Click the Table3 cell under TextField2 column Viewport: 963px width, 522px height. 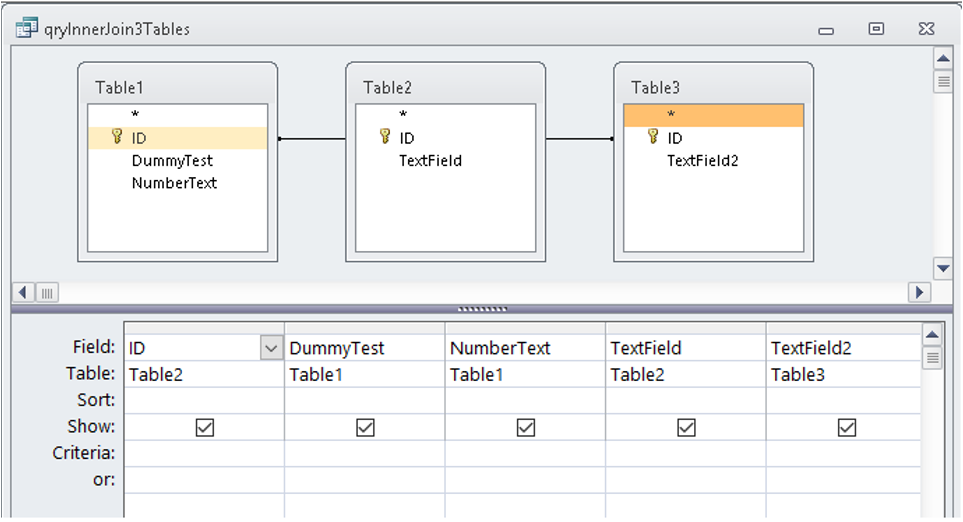pos(843,374)
